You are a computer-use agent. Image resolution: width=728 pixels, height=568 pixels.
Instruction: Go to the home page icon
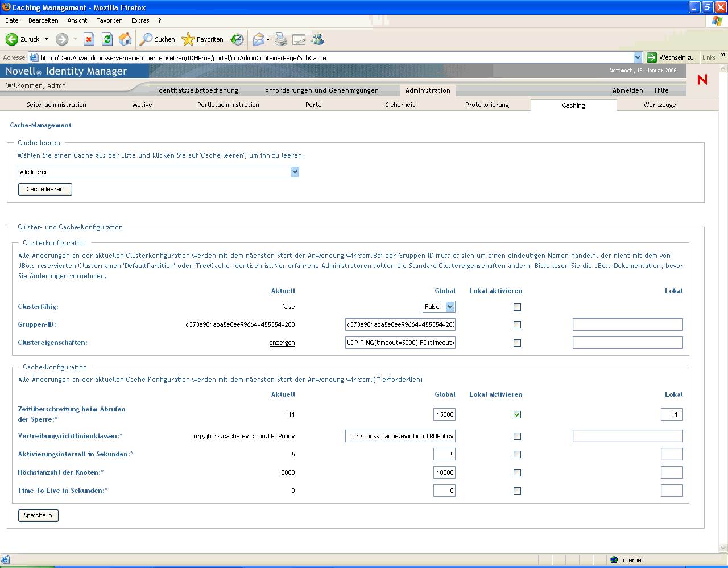(x=125, y=39)
